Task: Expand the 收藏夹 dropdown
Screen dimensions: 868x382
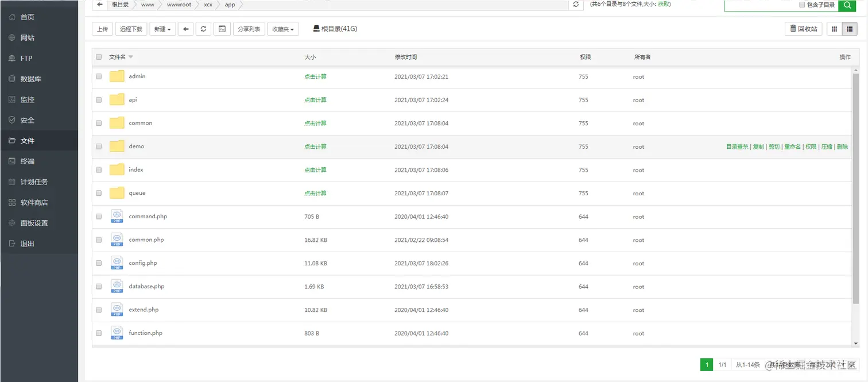Action: [283, 29]
